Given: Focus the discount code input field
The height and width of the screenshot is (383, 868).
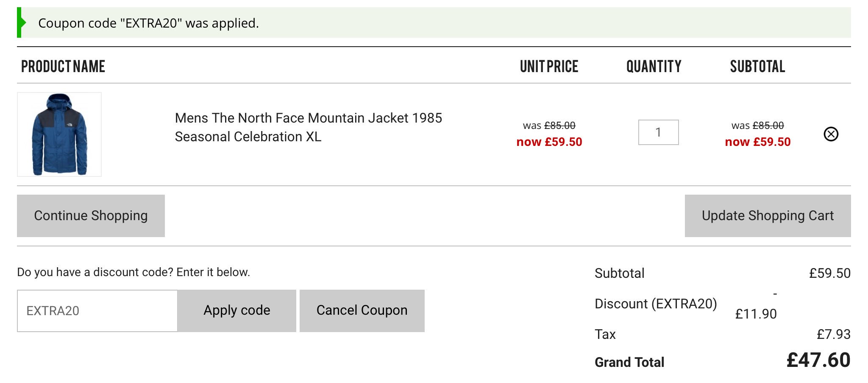Looking at the screenshot, I should point(97,311).
